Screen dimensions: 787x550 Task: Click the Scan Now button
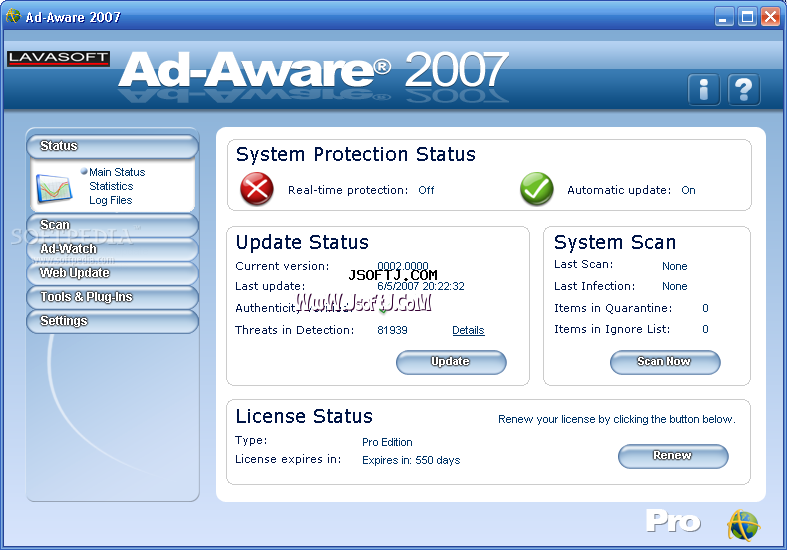point(665,362)
